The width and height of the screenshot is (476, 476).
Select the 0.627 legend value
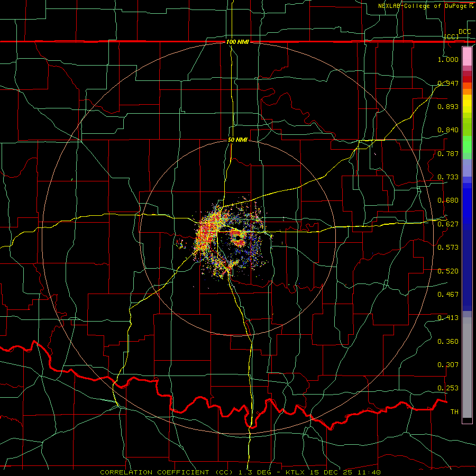[448, 224]
